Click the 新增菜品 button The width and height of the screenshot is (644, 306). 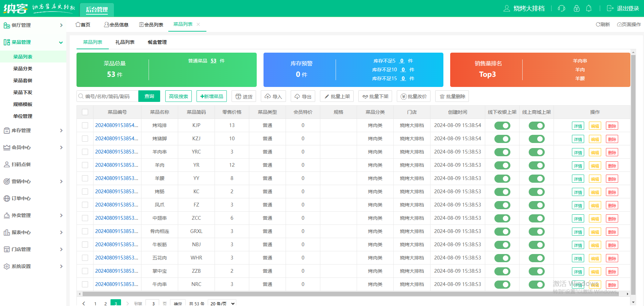pyautogui.click(x=211, y=96)
